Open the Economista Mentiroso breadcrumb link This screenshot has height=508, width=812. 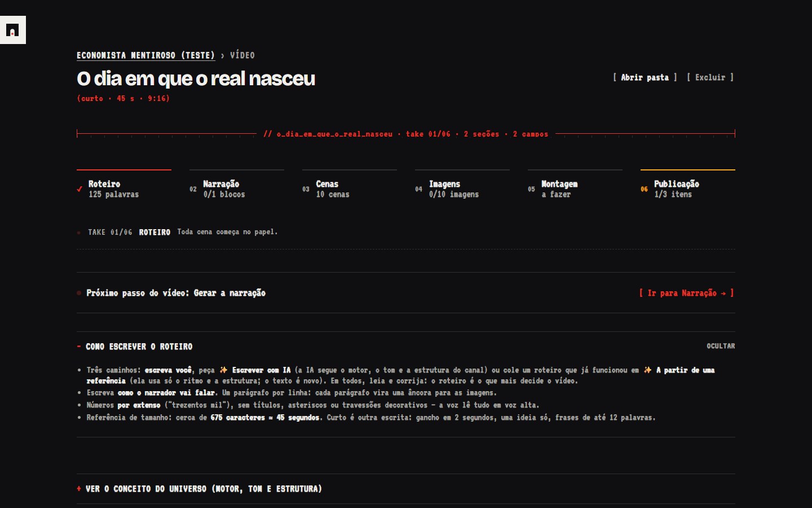click(145, 55)
